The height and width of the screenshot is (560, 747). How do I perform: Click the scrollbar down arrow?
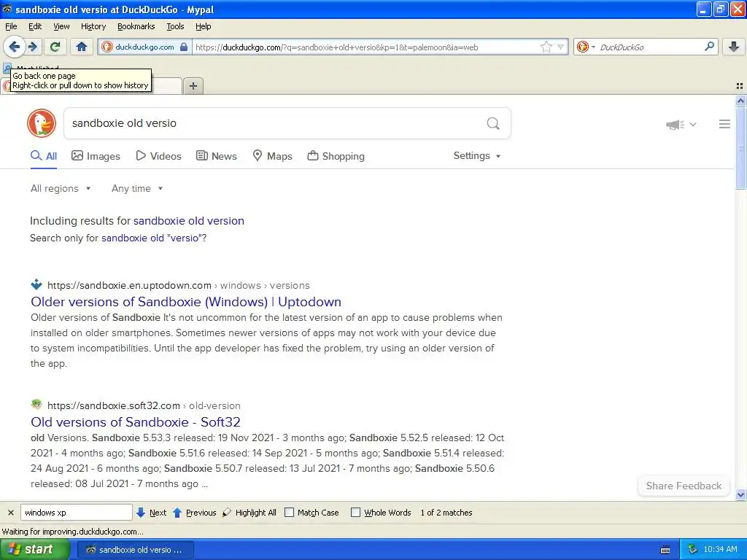coord(740,495)
